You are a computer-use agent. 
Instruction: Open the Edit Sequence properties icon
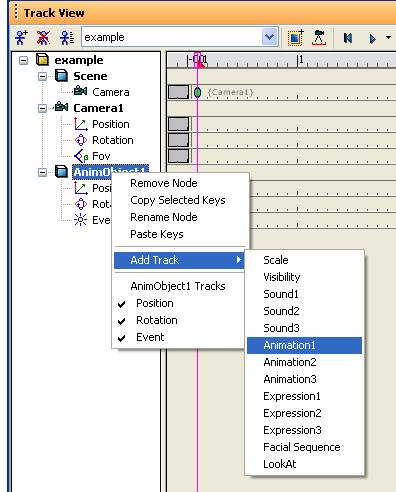click(x=67, y=38)
